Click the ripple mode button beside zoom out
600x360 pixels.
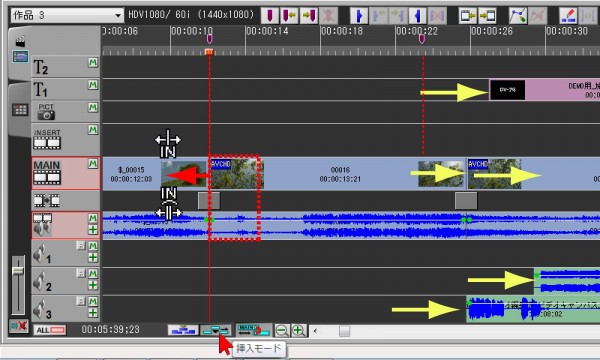coord(253,330)
